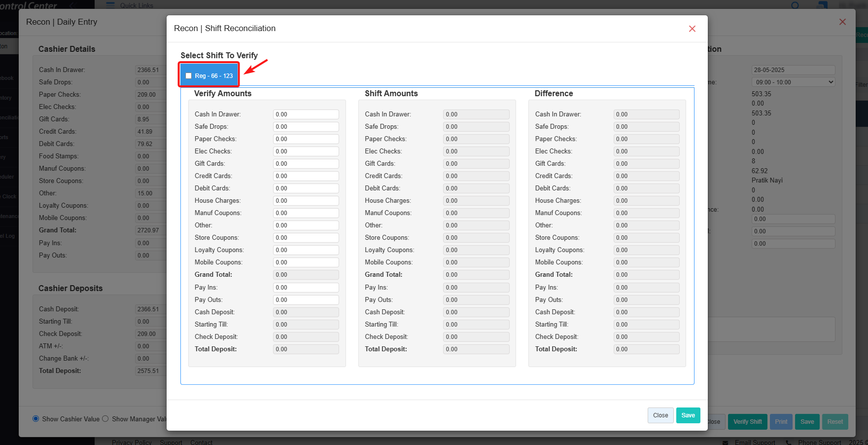This screenshot has width=868, height=445.
Task: Click the Shift Amounts Grand Total field
Action: [476, 275]
